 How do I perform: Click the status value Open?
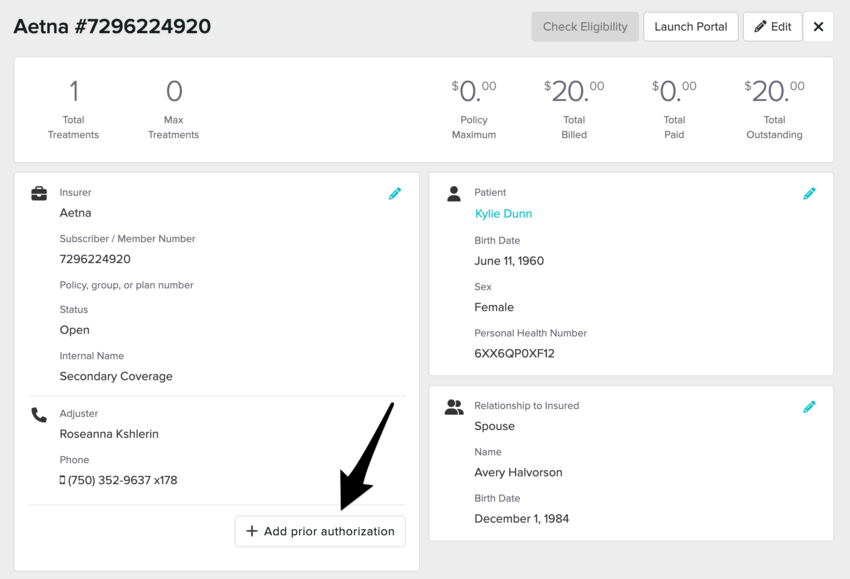pos(74,330)
